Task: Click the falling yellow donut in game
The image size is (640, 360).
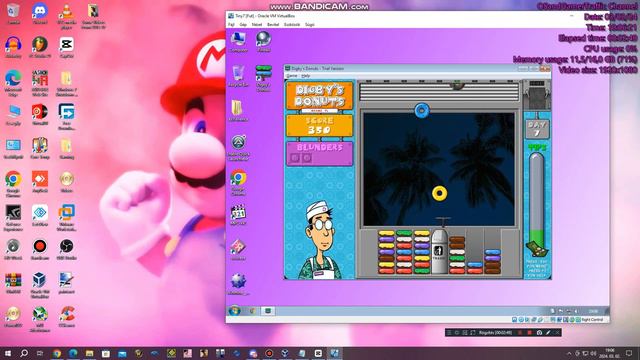Action: click(440, 193)
